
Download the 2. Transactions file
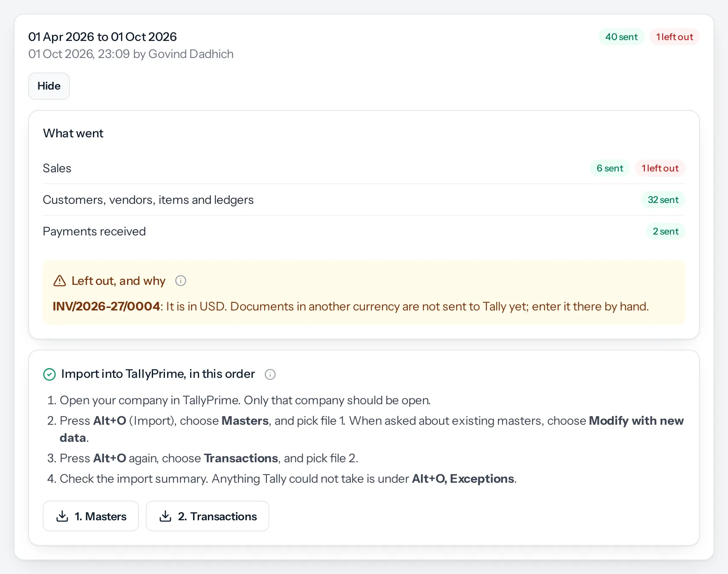coord(208,516)
